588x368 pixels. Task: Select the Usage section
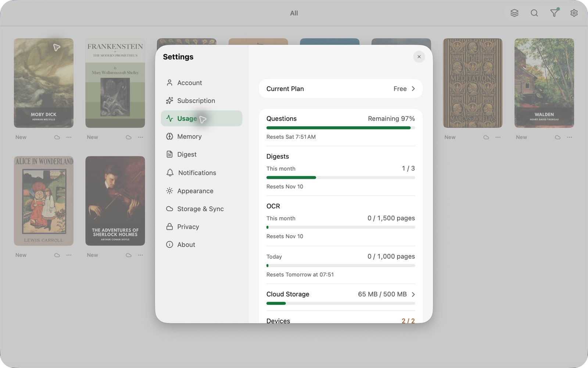(201, 118)
